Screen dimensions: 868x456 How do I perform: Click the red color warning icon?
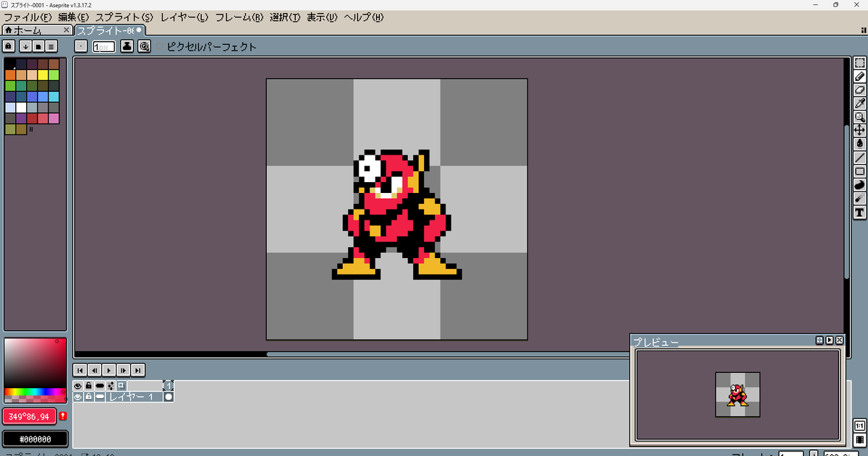(x=63, y=416)
